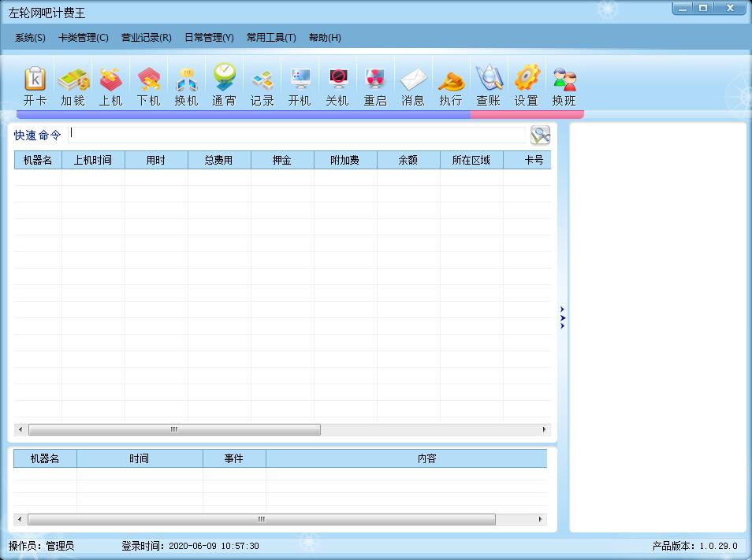Viewport: 752px width, 560px height.
Task: End a session using the 下机 icon
Action: pyautogui.click(x=148, y=83)
